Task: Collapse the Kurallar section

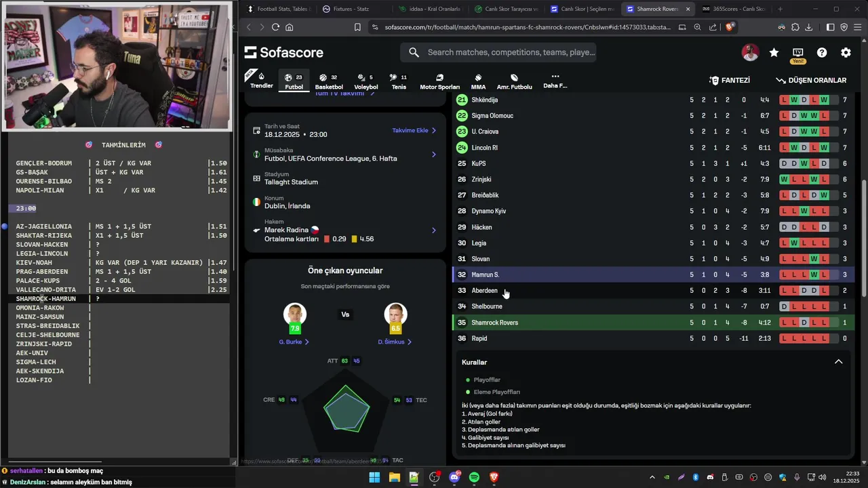Action: click(x=838, y=362)
